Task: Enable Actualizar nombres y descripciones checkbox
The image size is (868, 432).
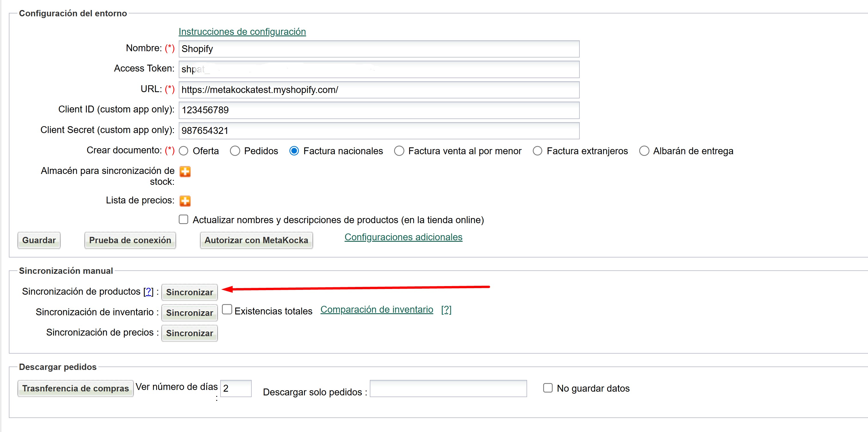Action: coord(184,220)
